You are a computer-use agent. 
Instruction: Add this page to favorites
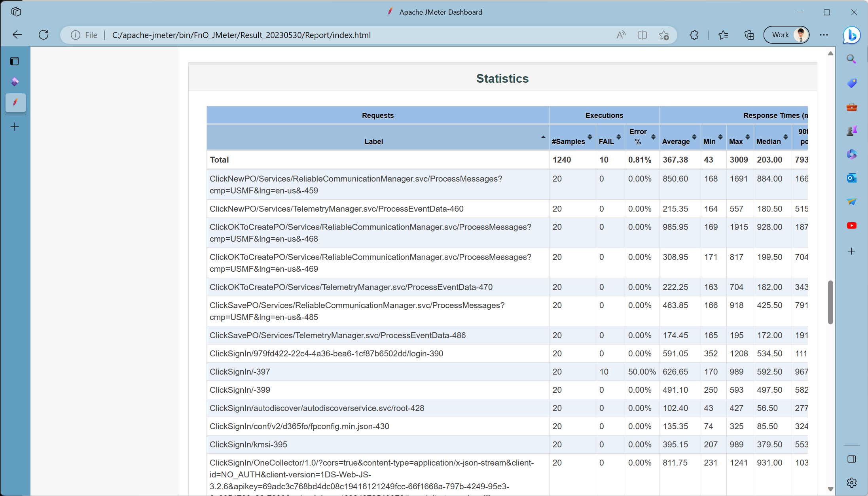click(x=664, y=35)
